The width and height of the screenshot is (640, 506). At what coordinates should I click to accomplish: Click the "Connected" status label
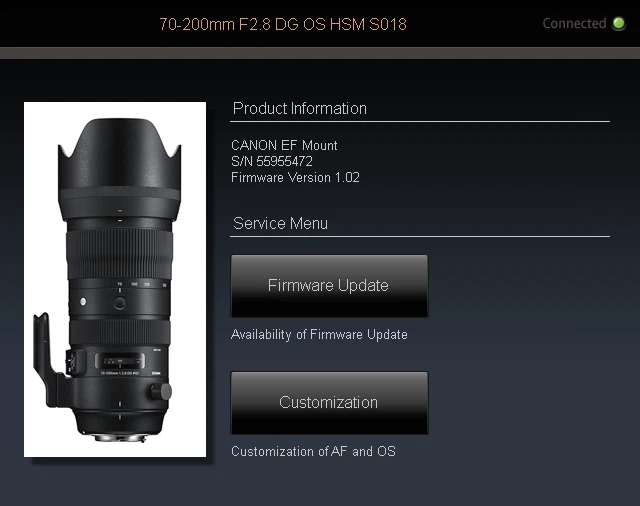click(x=574, y=23)
